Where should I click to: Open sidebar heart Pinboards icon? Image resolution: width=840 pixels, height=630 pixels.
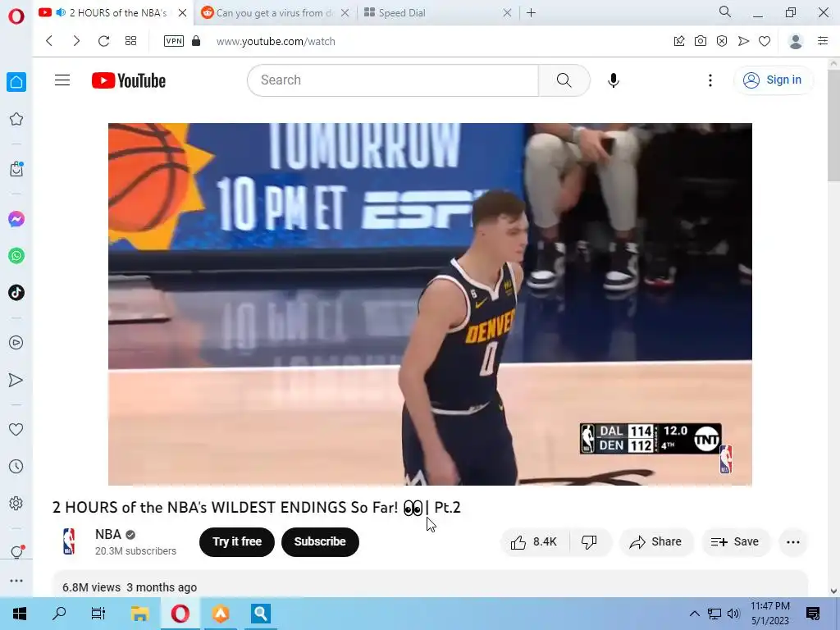click(16, 429)
